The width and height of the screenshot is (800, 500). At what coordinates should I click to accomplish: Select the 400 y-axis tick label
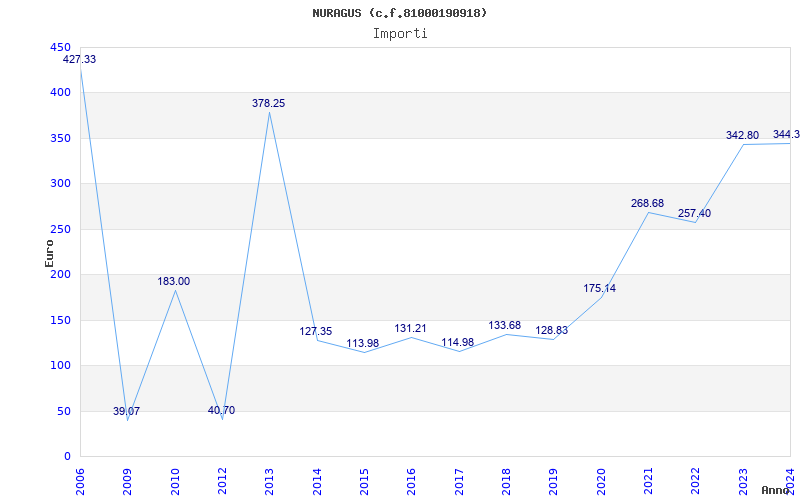click(x=61, y=93)
